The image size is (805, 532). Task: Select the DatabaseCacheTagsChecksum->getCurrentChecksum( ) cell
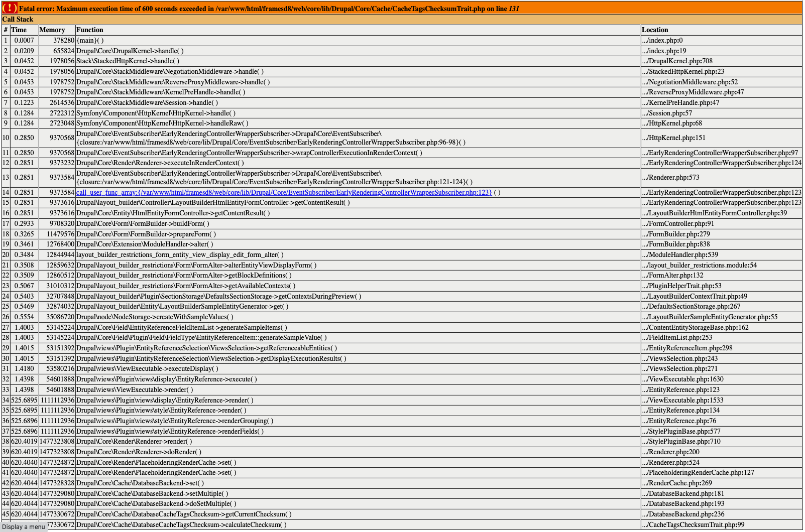click(x=358, y=514)
